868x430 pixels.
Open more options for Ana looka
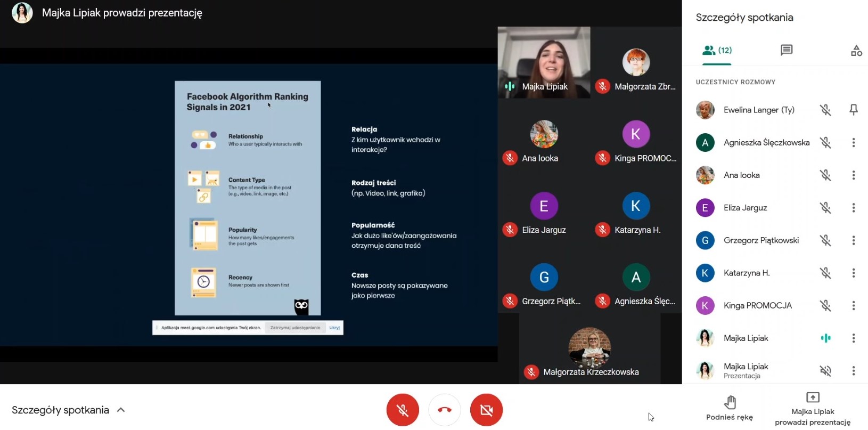click(854, 175)
